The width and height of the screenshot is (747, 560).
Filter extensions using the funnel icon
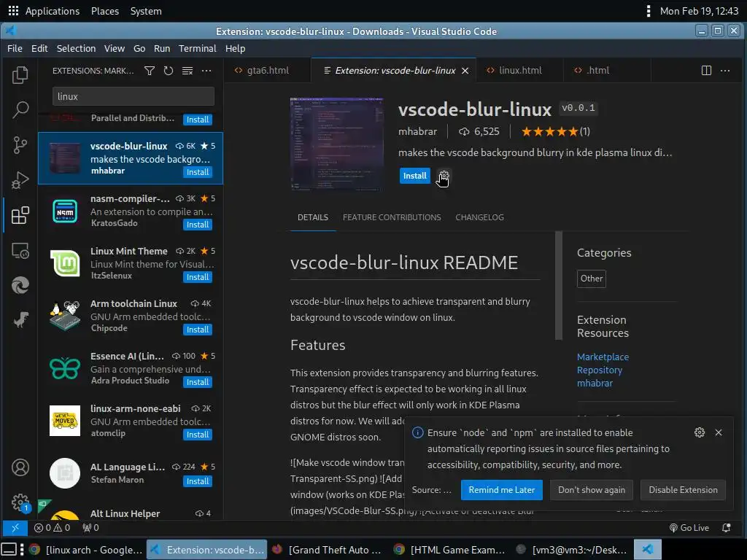(150, 71)
